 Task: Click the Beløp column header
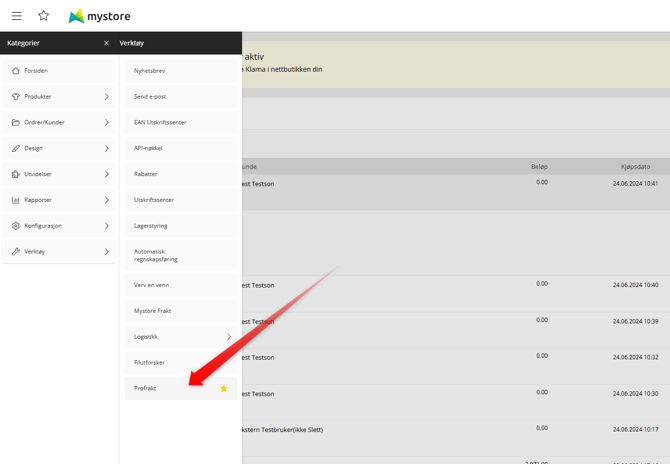539,167
